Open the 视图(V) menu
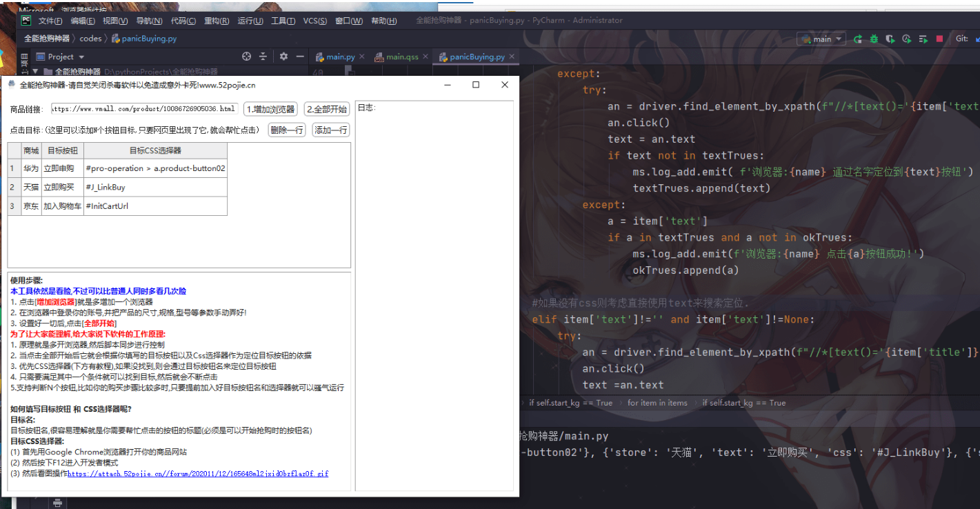The width and height of the screenshot is (980, 509). (x=115, y=21)
